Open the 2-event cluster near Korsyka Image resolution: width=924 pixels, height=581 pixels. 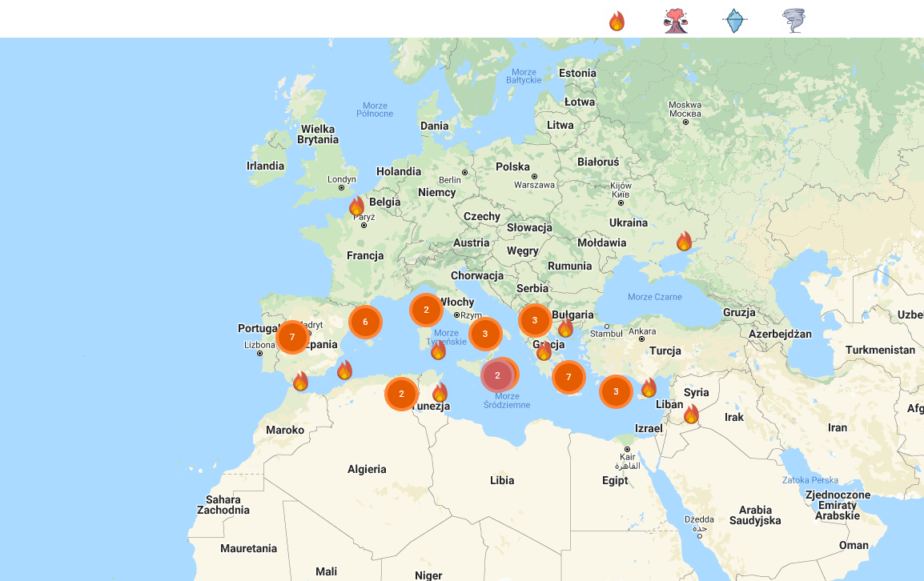[424, 310]
